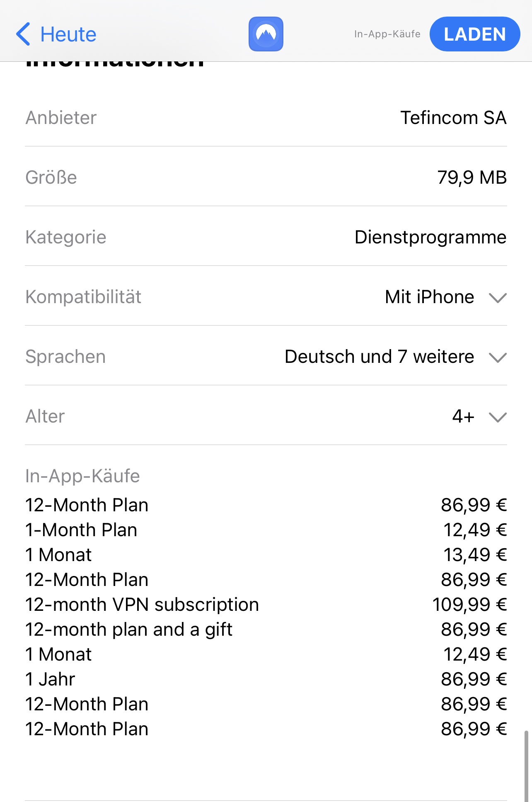The height and width of the screenshot is (802, 532).
Task: Select the 12-month VPN subscription entry
Action: (x=142, y=605)
